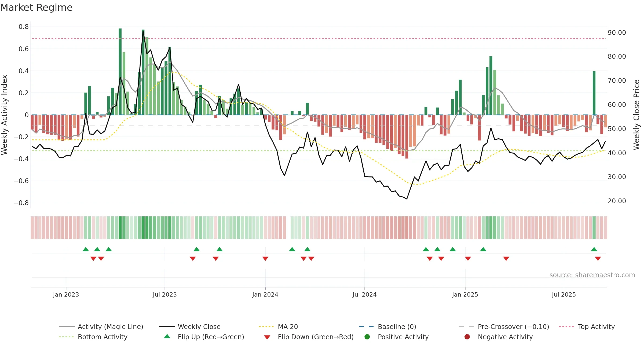644x362 pixels.
Task: Click the 20.00 price axis label
Action: point(617,201)
